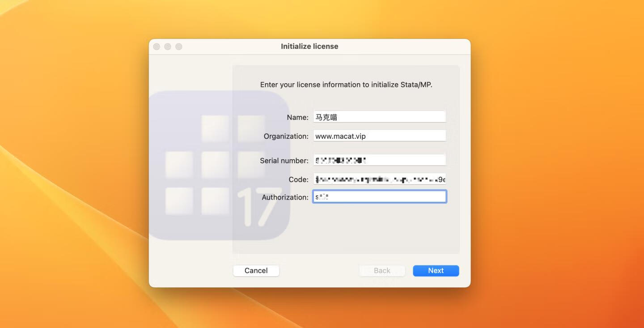The width and height of the screenshot is (644, 328).
Task: Cancel the license initialization
Action: (x=256, y=270)
